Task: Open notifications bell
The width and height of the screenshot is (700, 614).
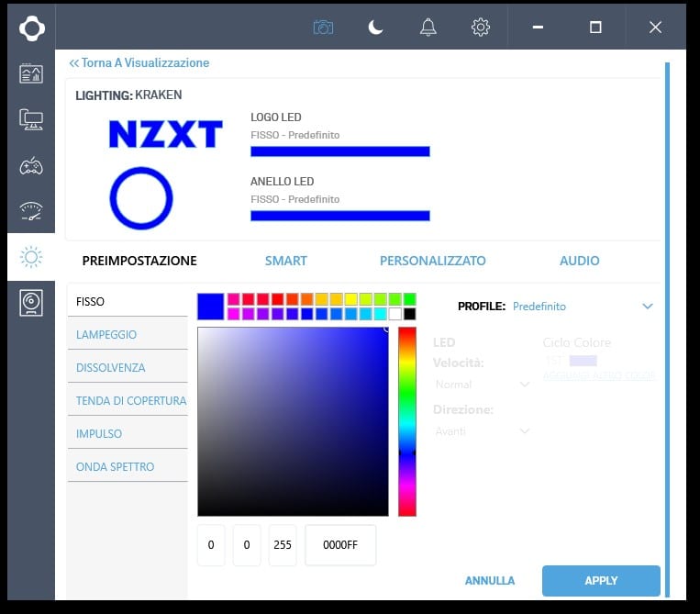Action: 428,28
